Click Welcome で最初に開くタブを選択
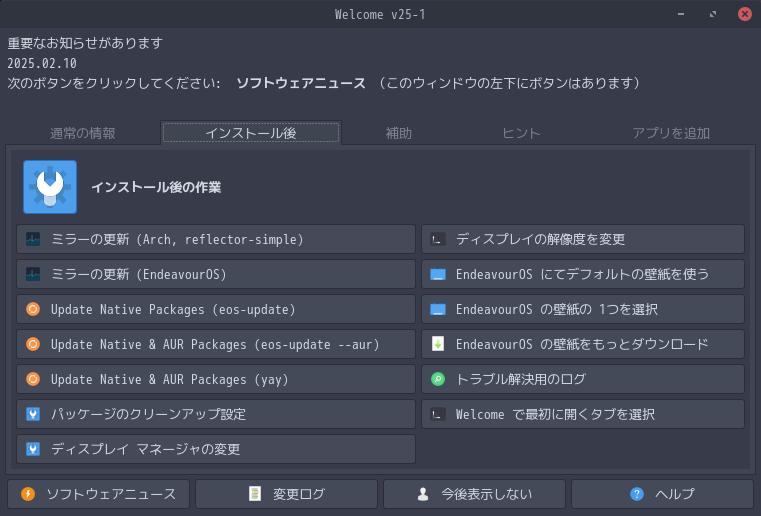This screenshot has width=761, height=516. coord(583,414)
